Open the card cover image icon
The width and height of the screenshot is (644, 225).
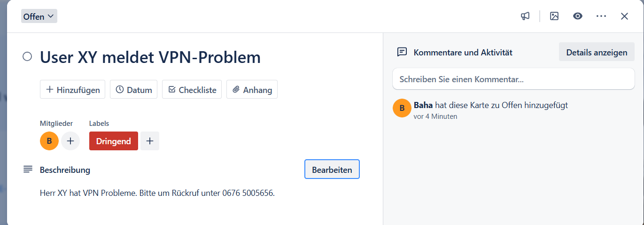pos(554,16)
